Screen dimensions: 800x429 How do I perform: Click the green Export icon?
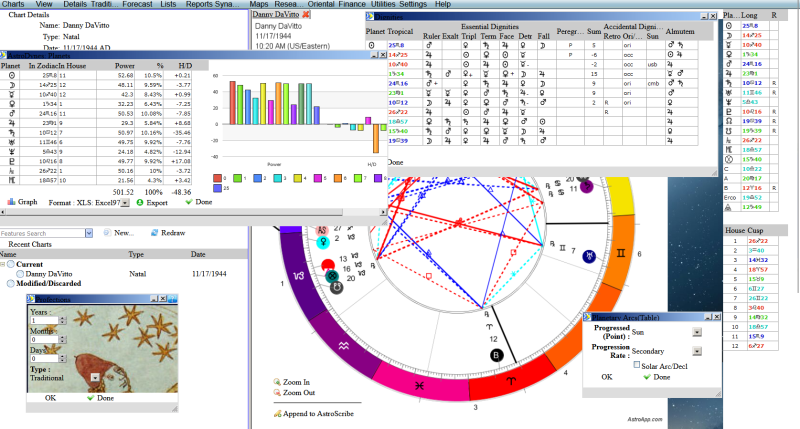pyautogui.click(x=138, y=201)
